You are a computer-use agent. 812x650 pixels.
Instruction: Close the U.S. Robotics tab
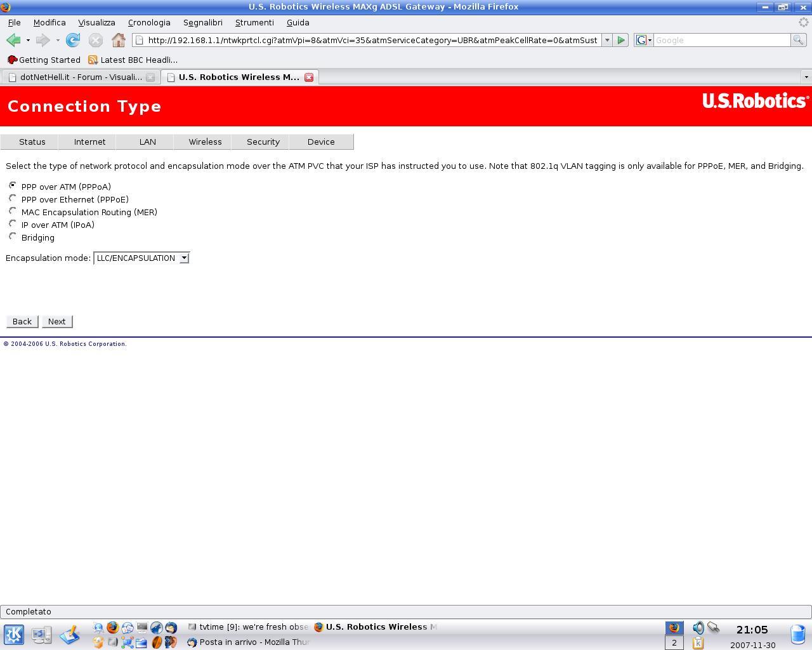click(309, 77)
